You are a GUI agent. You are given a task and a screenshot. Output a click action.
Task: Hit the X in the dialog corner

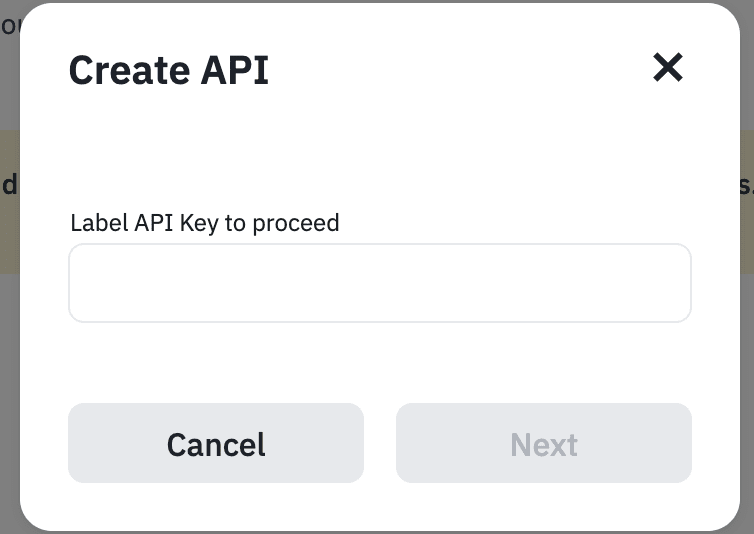click(667, 68)
